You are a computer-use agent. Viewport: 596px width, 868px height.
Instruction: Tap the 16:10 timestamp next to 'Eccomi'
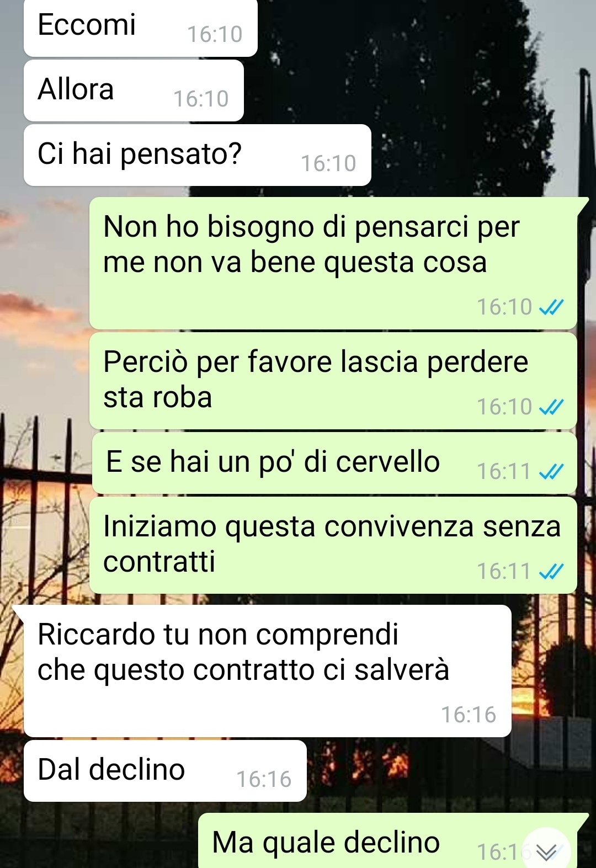215,35
